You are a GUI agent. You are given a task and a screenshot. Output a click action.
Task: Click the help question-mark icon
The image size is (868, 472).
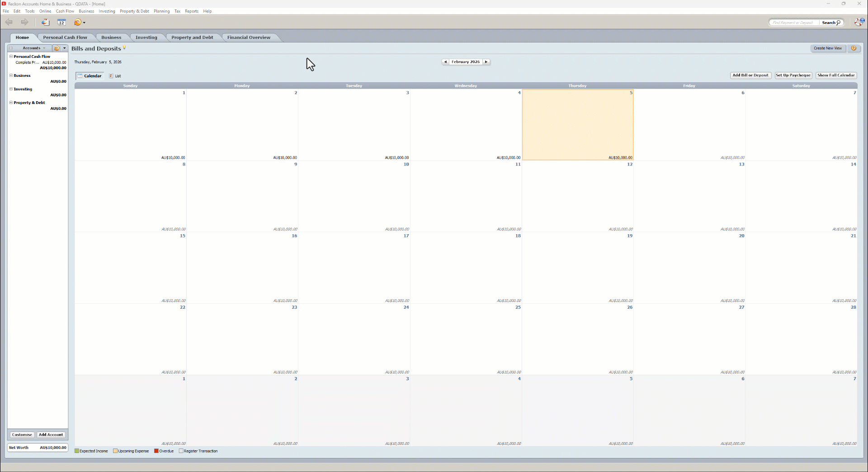tap(854, 48)
